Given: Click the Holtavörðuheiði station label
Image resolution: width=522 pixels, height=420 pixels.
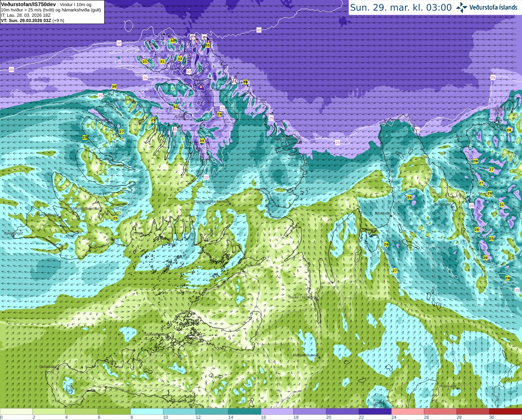Looking at the screenshot, I should coord(306,355).
